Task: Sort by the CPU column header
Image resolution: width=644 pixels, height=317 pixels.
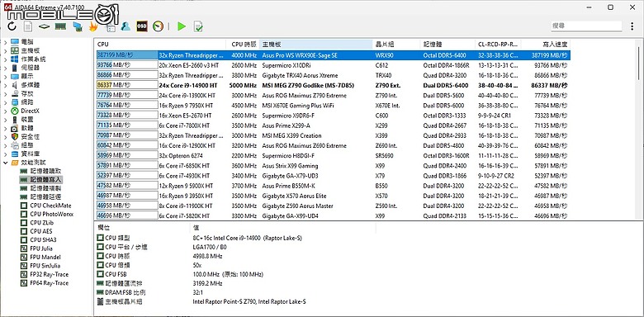Action: tap(161, 45)
